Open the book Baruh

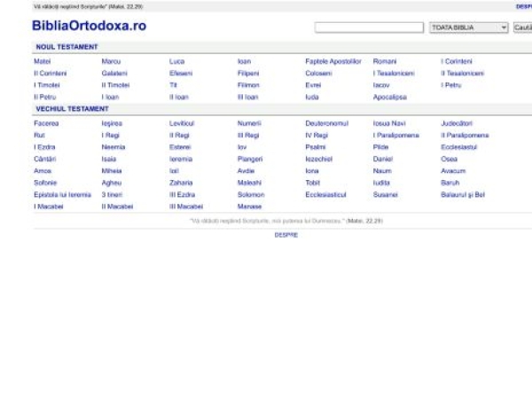pos(450,183)
